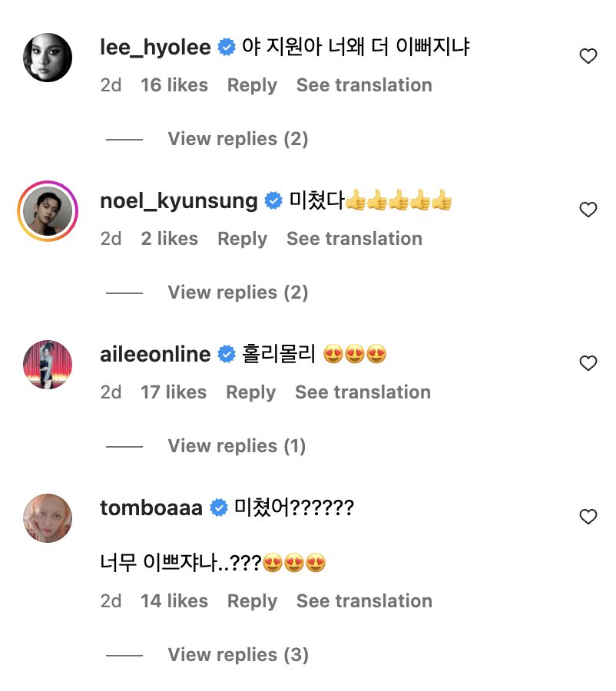View the 3 replies under tomboaaa

pyautogui.click(x=237, y=655)
